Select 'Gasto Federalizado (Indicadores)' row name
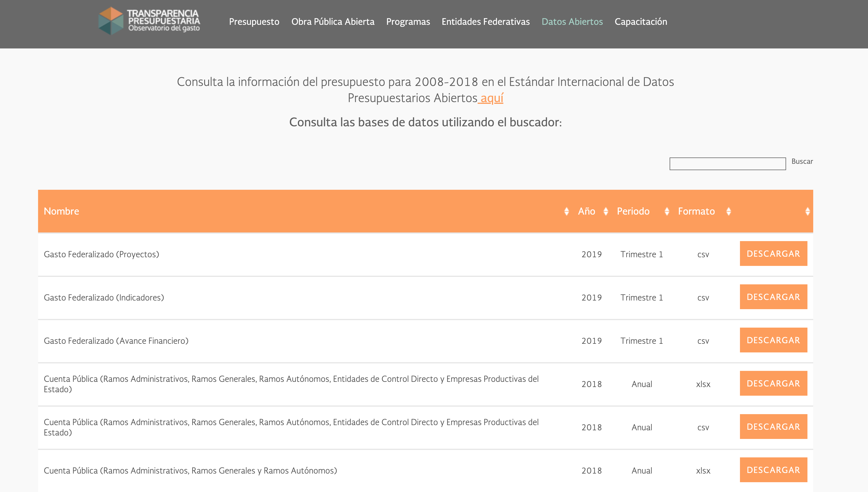Viewport: 868px width, 492px height. tap(104, 297)
